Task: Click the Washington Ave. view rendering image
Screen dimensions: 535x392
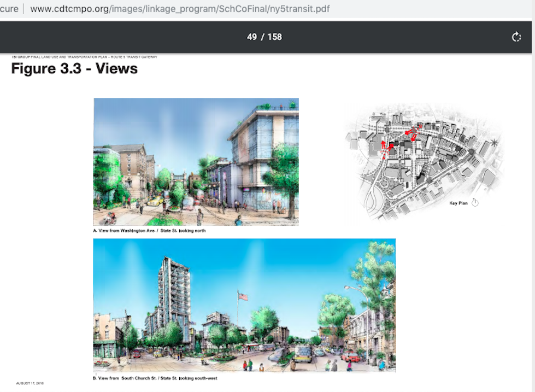Action: pos(196,161)
